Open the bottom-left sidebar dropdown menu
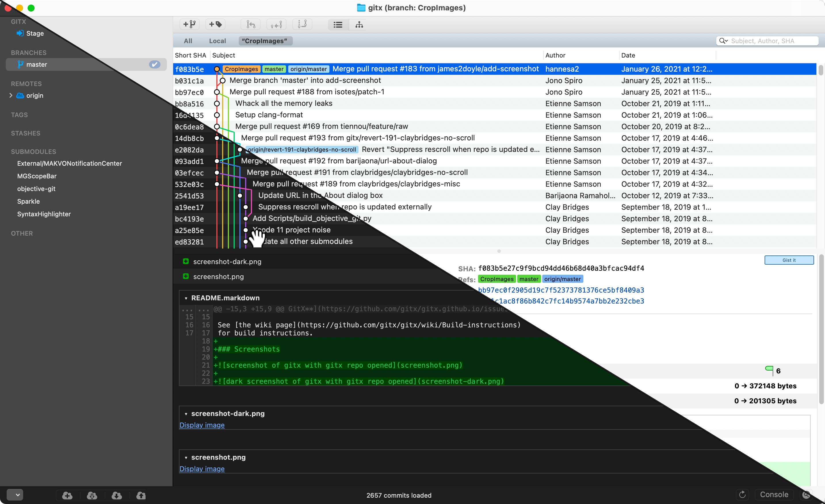Viewport: 825px width, 504px height. pos(15,495)
